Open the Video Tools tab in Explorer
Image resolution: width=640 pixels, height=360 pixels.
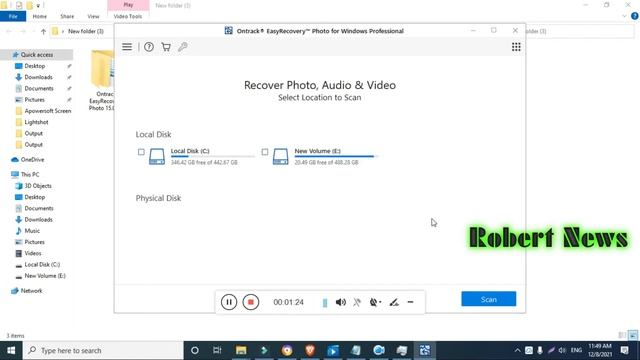[x=128, y=16]
